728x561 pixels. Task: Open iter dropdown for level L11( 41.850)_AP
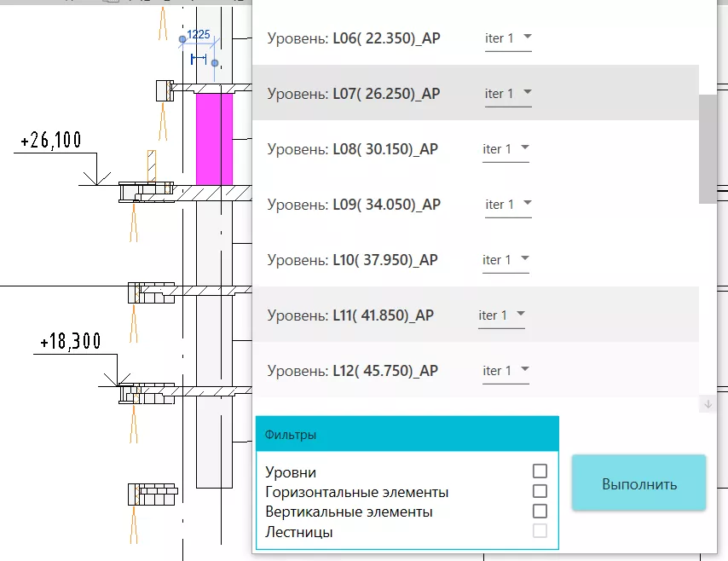tap(501, 315)
